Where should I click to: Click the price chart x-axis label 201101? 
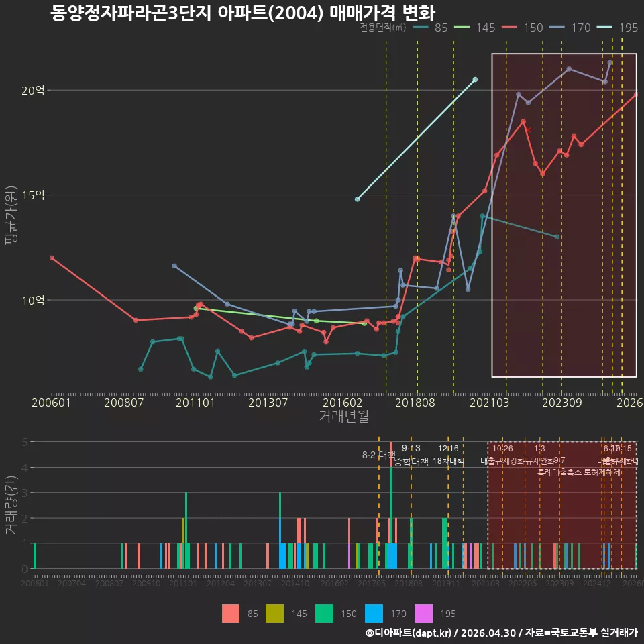point(195,402)
